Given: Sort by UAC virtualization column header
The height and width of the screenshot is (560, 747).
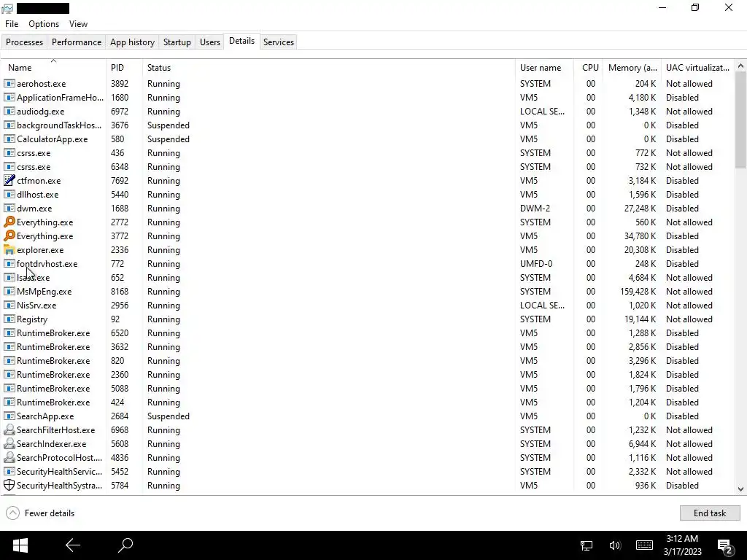Looking at the screenshot, I should [698, 68].
